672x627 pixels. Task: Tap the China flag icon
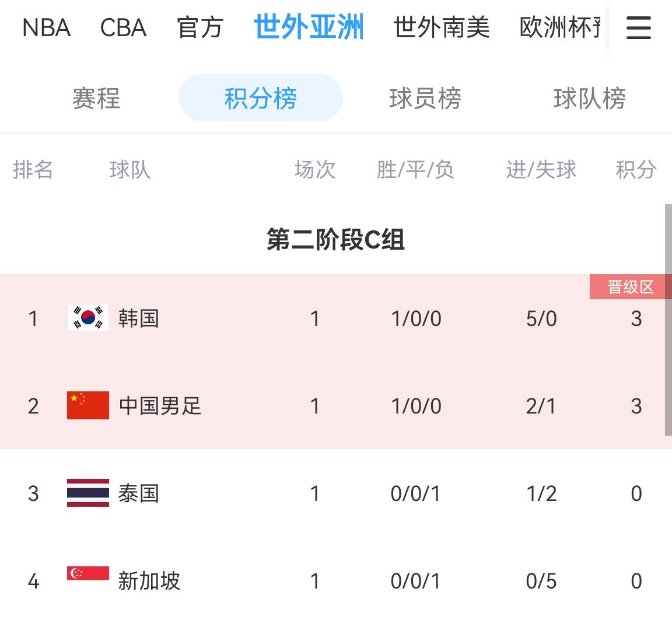pyautogui.click(x=88, y=405)
